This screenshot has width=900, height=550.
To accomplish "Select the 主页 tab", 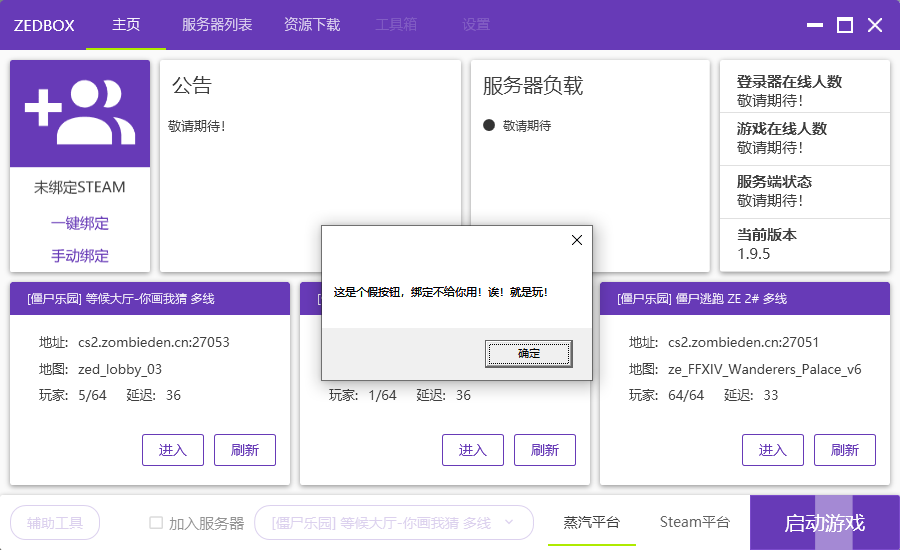I will [x=126, y=25].
